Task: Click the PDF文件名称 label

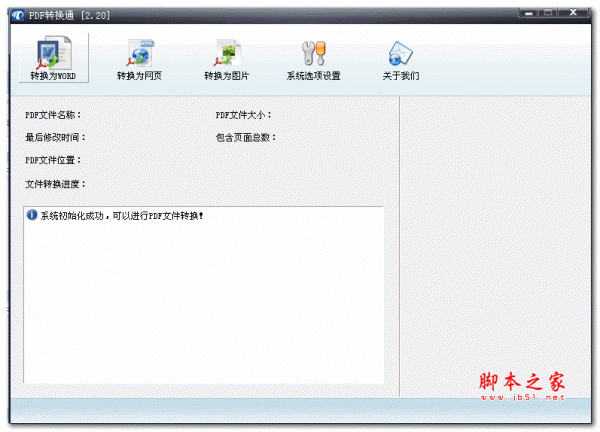Action: pyautogui.click(x=53, y=115)
